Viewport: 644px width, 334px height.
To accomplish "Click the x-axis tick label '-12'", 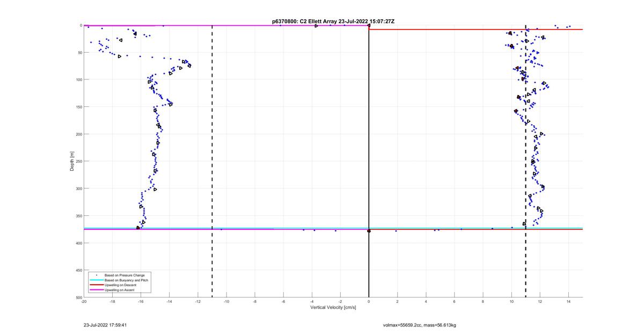I will [198, 301].
